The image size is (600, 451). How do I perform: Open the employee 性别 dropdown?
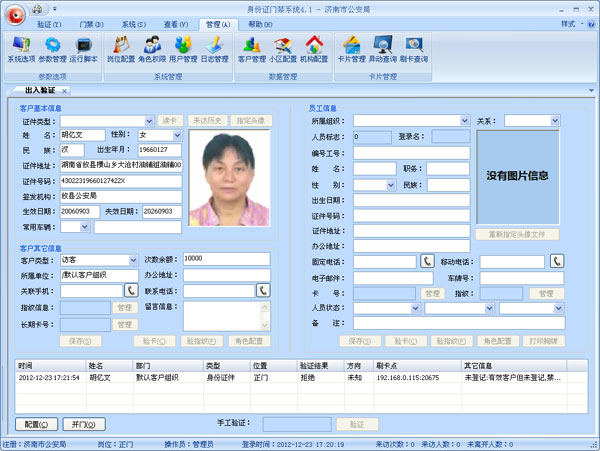[x=391, y=185]
